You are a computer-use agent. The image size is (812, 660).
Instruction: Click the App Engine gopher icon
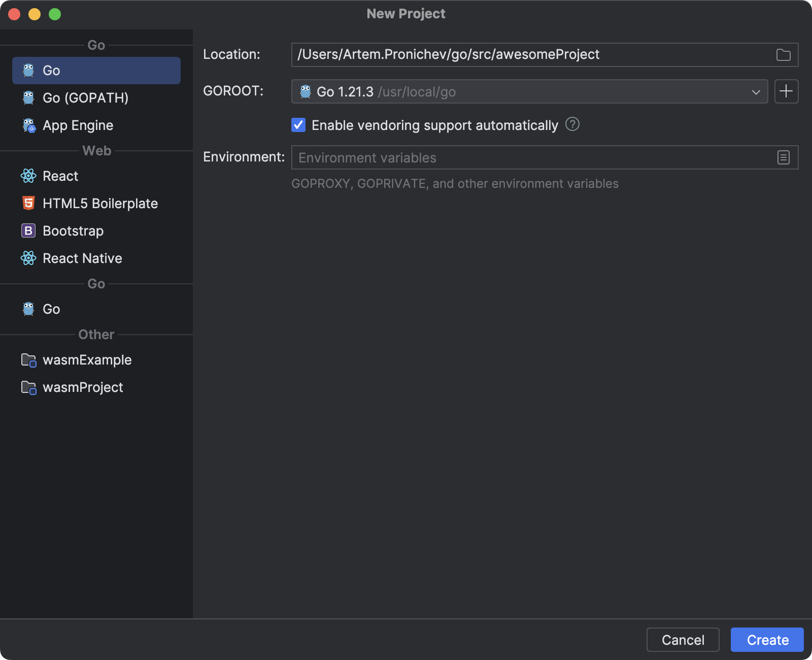[29, 125]
